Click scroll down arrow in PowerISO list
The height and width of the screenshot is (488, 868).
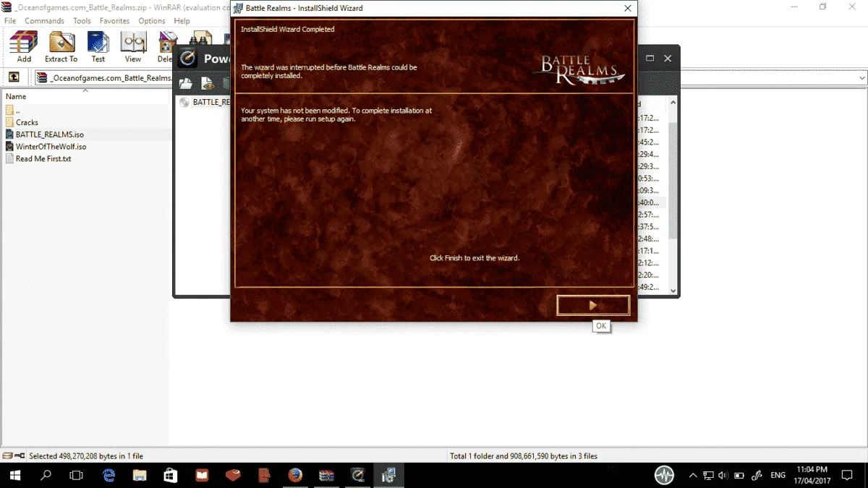(x=673, y=290)
